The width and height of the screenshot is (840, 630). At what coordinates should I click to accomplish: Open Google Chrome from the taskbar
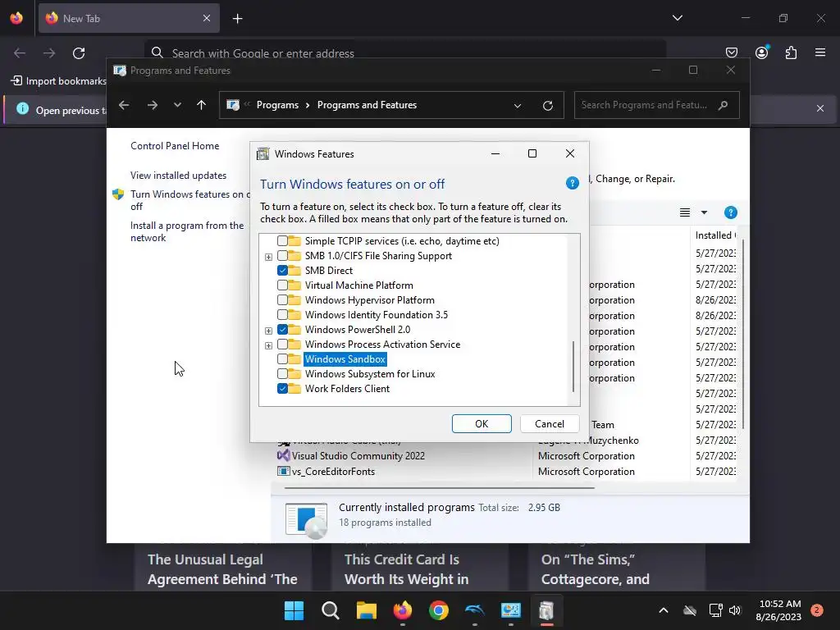[438, 610]
